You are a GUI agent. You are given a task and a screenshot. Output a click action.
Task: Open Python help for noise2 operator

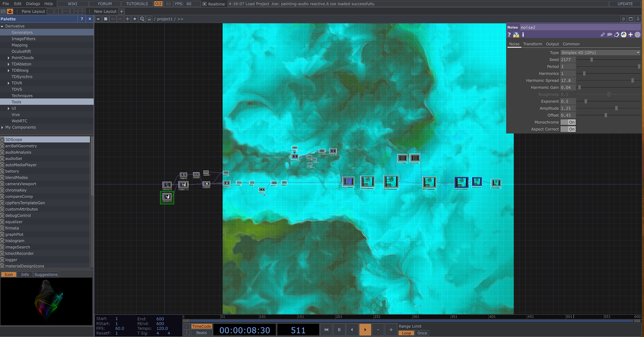[516, 35]
